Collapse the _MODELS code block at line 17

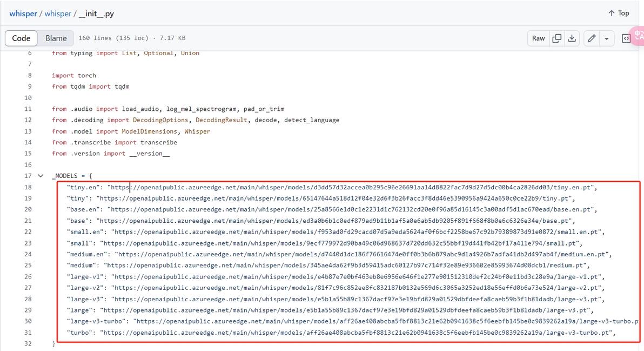click(41, 176)
